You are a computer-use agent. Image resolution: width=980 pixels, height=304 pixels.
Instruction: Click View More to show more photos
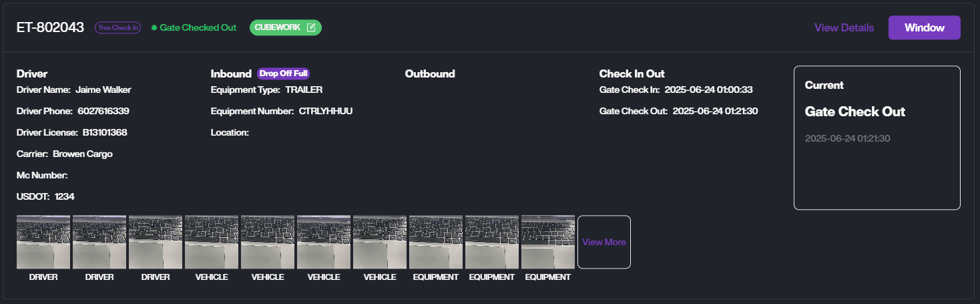pos(603,242)
